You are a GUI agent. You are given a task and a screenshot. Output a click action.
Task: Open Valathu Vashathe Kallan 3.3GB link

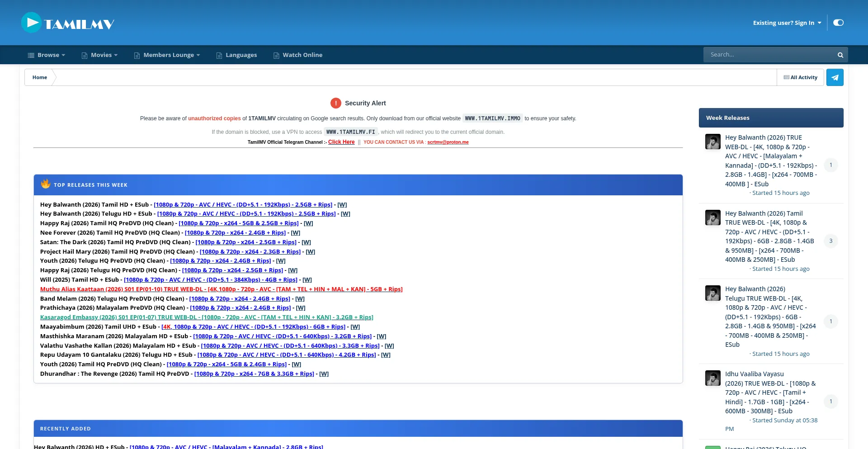(290, 346)
